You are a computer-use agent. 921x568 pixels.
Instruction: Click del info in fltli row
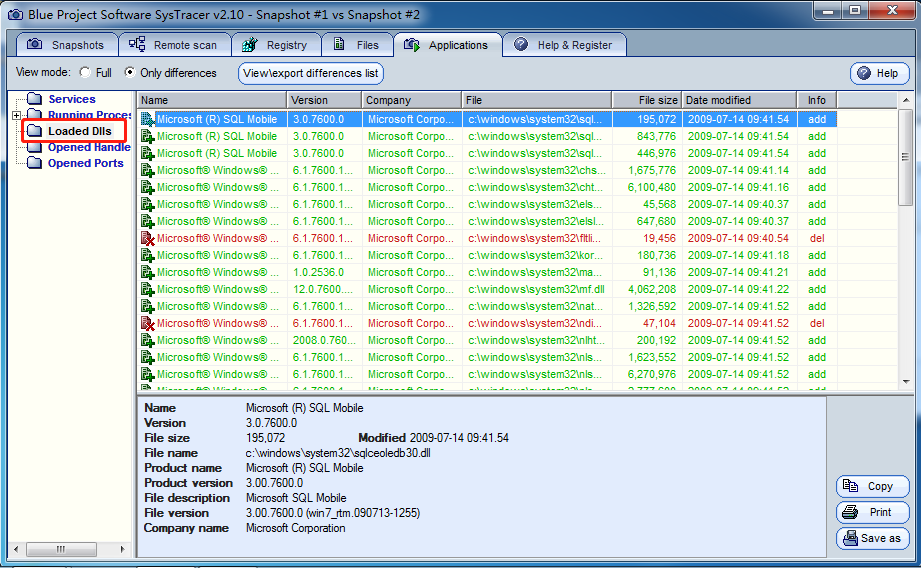[817, 238]
